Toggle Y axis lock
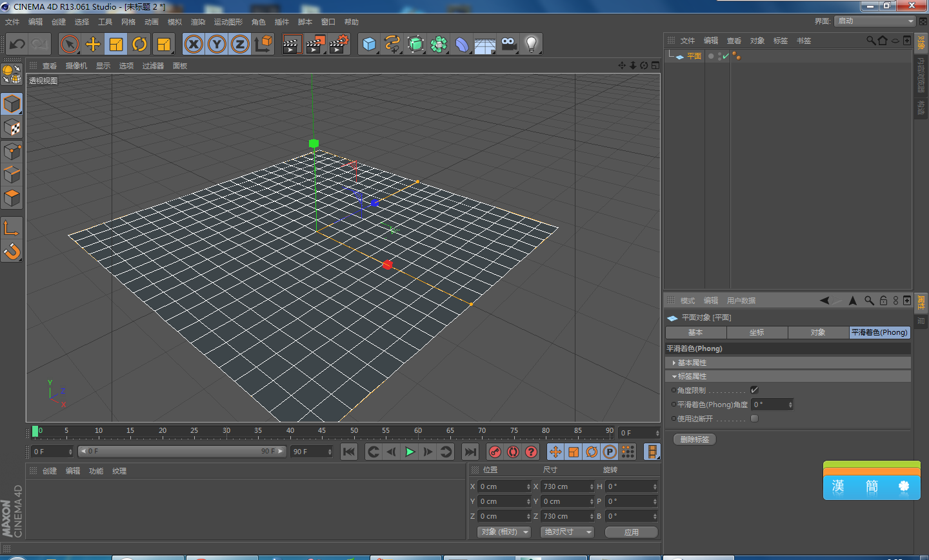929x560 pixels. tap(217, 44)
